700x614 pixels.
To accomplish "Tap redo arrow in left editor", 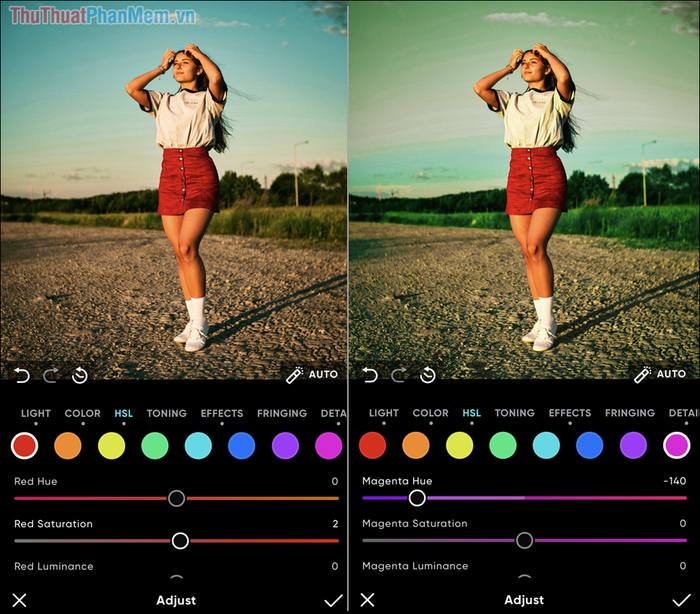I will click(x=50, y=375).
